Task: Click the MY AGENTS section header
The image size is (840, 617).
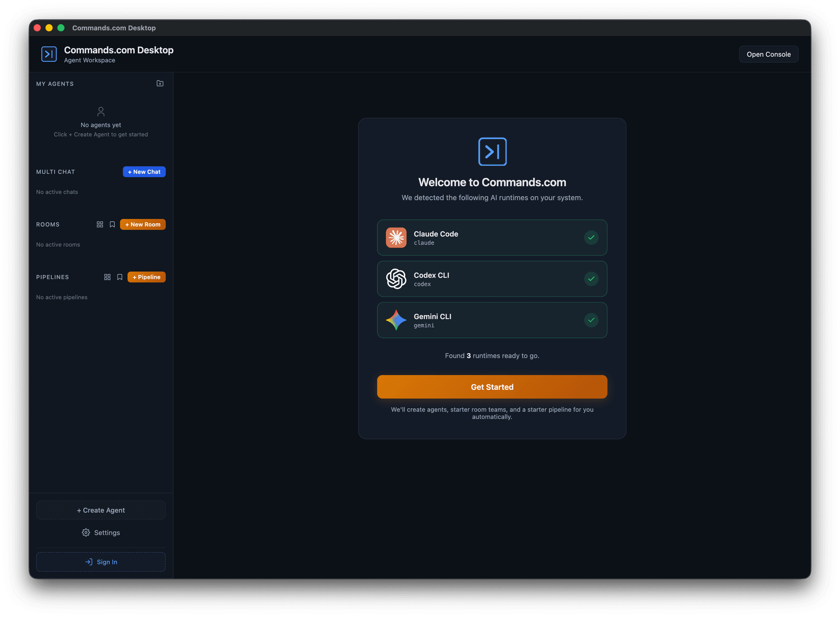Action: (55, 84)
